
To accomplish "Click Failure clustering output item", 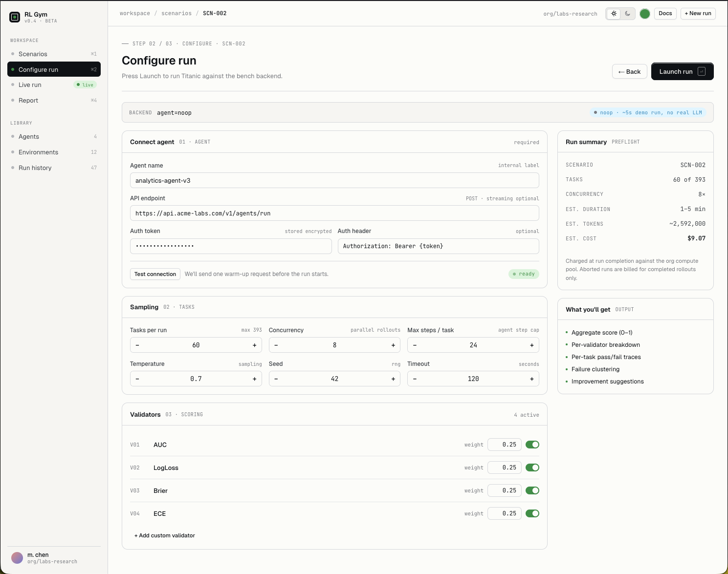I will pyautogui.click(x=596, y=369).
